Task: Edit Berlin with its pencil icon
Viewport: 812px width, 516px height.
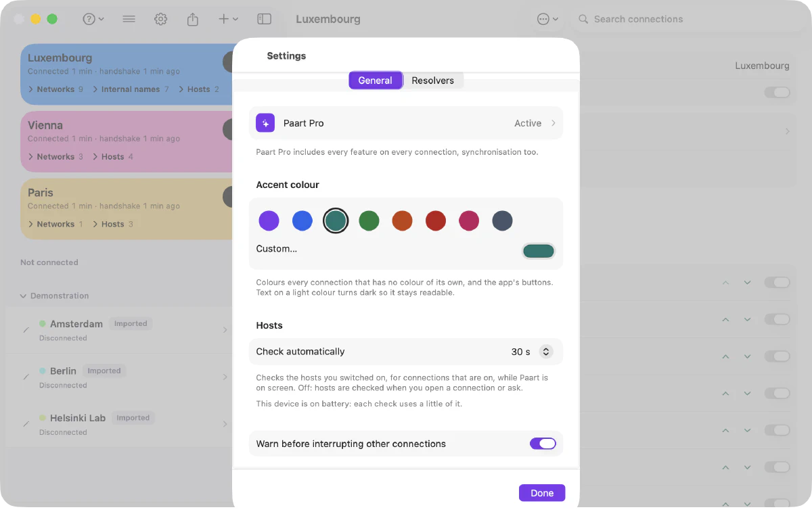Action: 26,377
